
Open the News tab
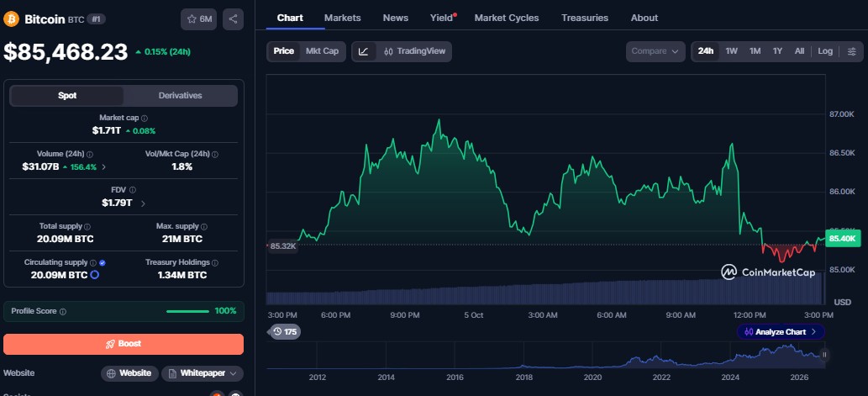[396, 18]
